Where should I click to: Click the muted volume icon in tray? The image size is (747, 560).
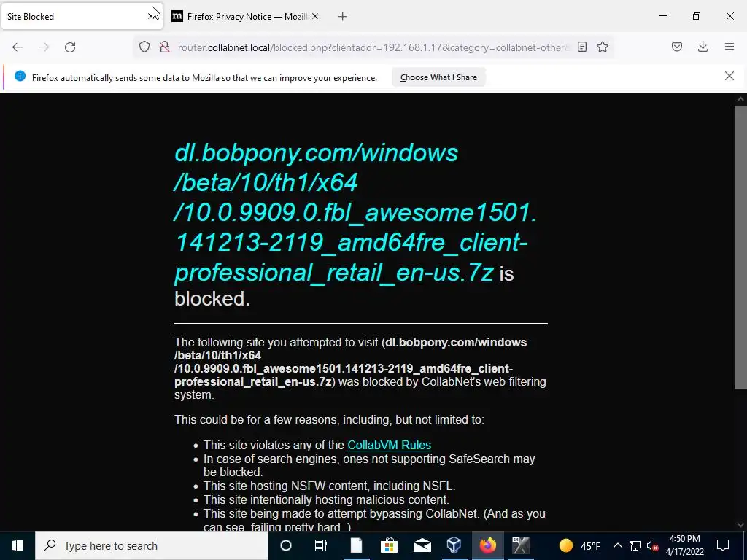[x=653, y=545]
